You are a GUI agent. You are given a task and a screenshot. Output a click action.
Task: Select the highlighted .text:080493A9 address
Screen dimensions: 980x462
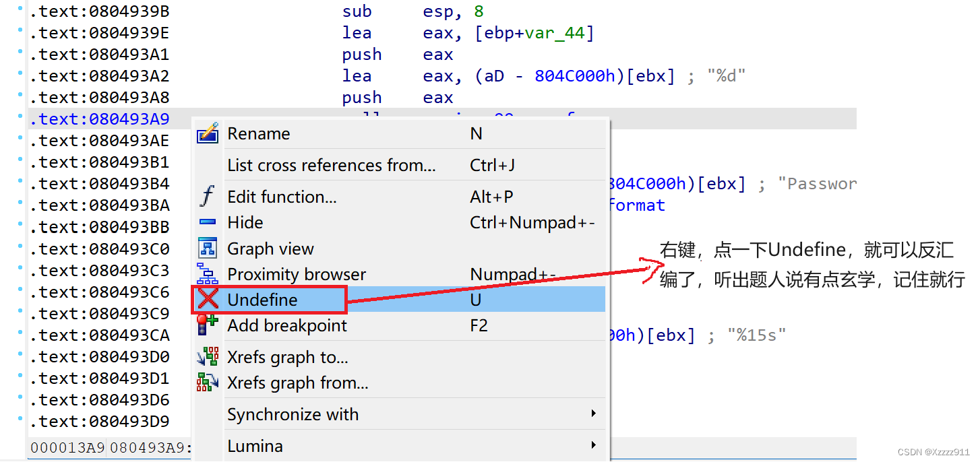[99, 119]
